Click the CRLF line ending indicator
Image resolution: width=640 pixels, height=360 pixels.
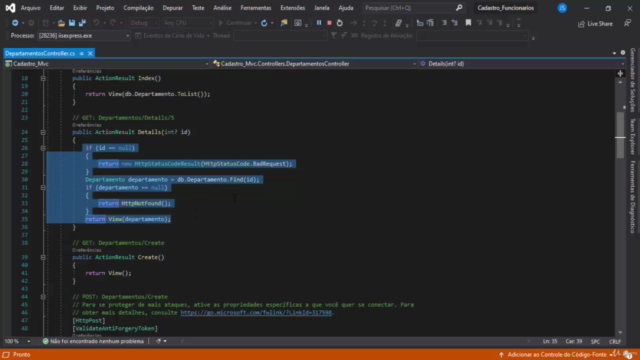coord(615,341)
